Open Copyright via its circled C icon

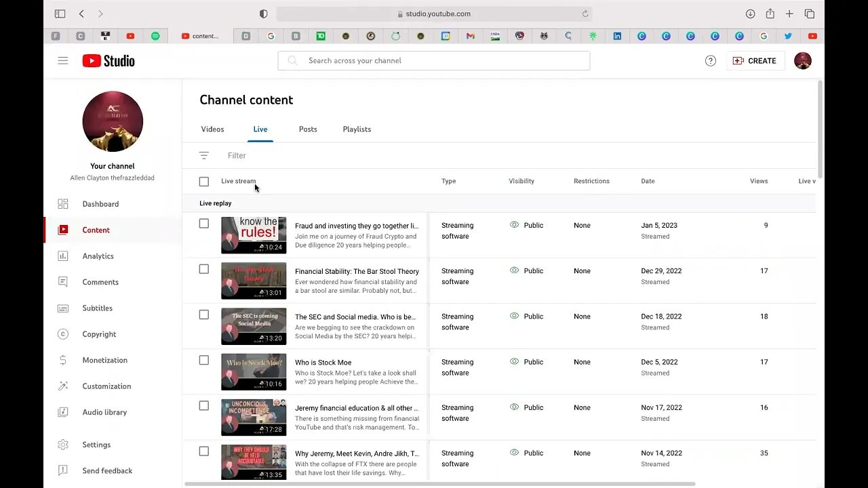63,334
